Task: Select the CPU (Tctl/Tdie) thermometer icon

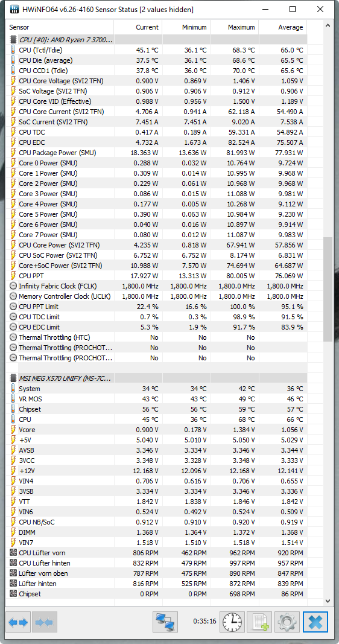Action: coord(13,50)
